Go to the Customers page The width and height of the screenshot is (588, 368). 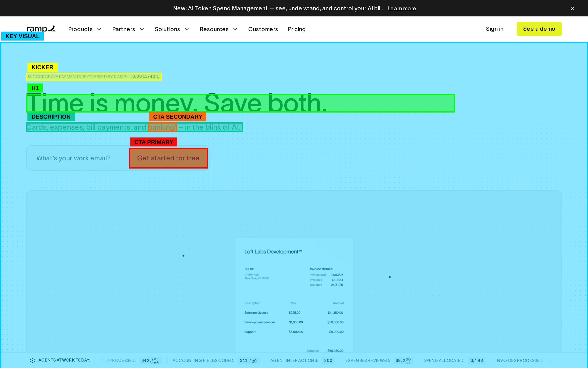click(263, 29)
